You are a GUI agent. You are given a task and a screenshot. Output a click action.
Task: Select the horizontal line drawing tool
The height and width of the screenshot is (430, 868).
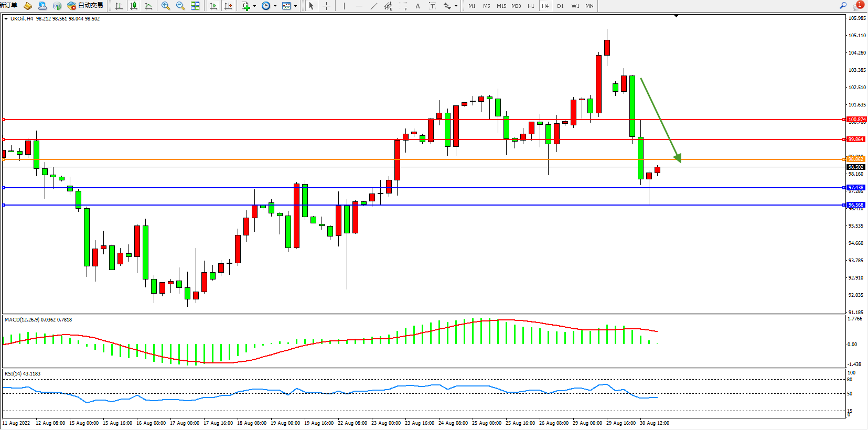tap(359, 6)
